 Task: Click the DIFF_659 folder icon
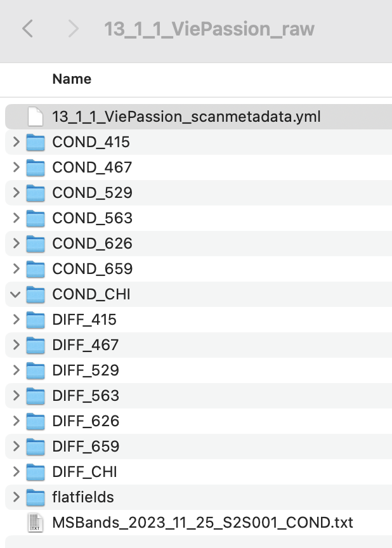coord(36,447)
